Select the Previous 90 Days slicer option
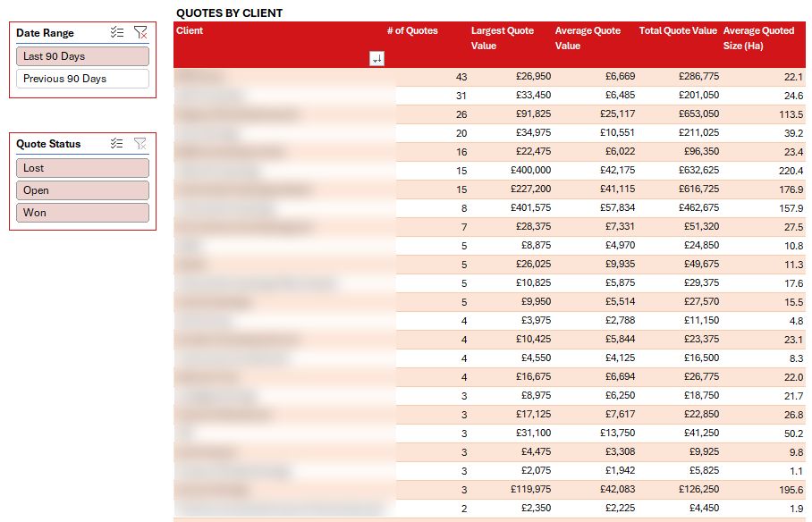The width and height of the screenshot is (812, 522). tap(82, 79)
